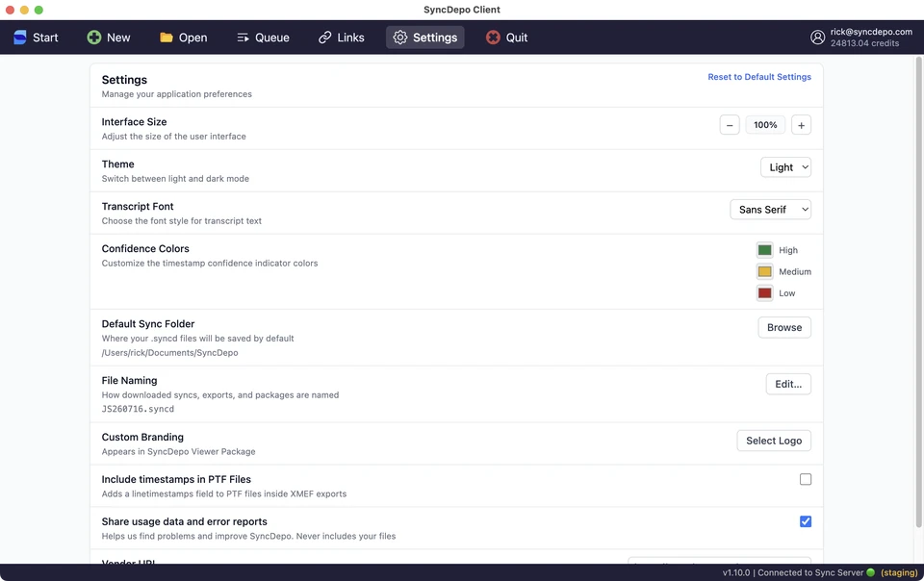The image size is (924, 581).
Task: Click the JS260716.syncd file name example
Action: [x=138, y=409]
